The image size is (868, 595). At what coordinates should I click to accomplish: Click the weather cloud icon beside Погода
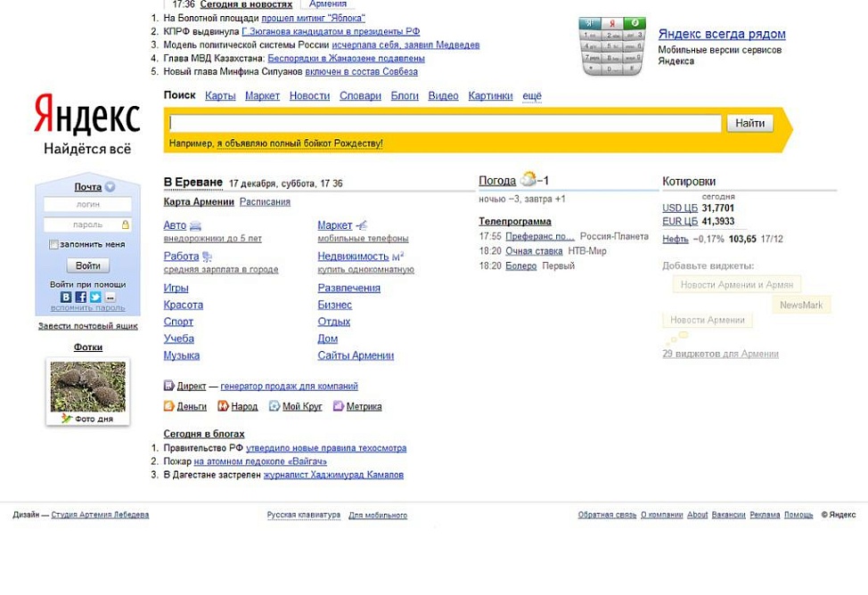tap(528, 180)
